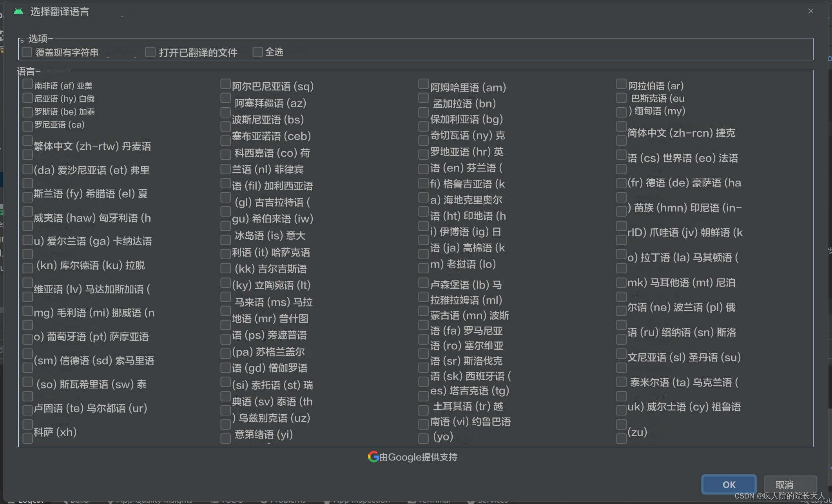This screenshot has height=504, width=832.
Task: Select checkbox beside 土耳其语 (tr)
Action: (423, 410)
